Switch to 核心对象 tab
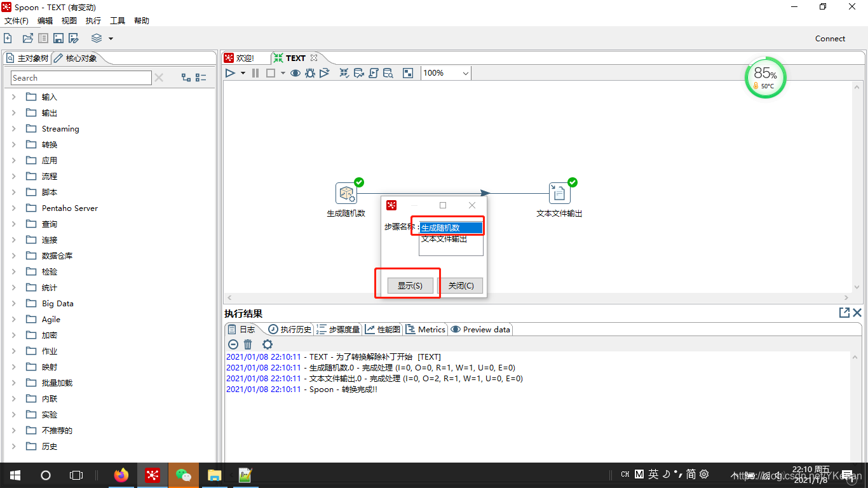The width and height of the screenshot is (868, 488). click(x=76, y=58)
